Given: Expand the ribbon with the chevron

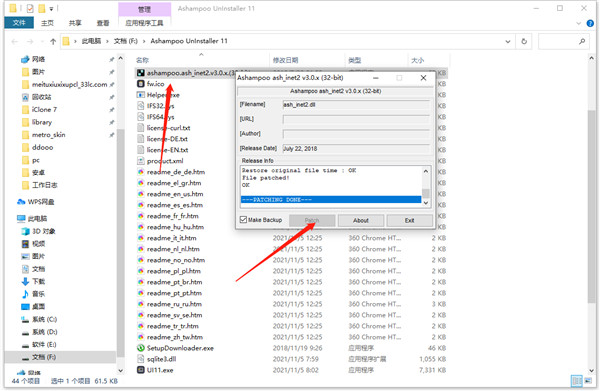Looking at the screenshot, I should tap(579, 23).
